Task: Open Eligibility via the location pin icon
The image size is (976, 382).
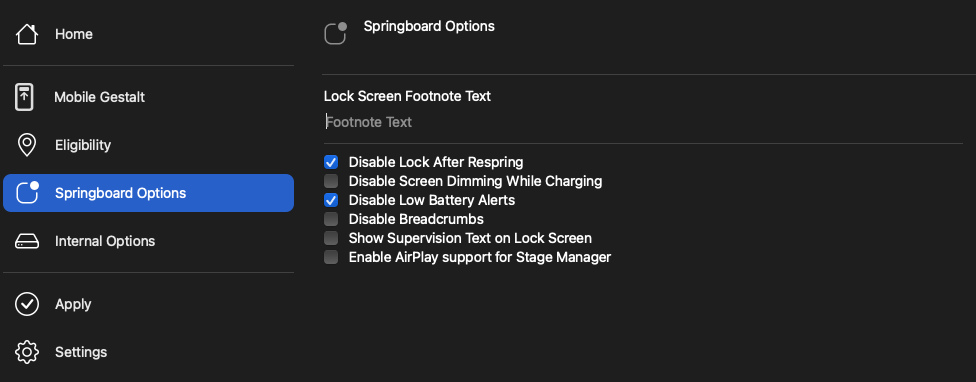Action: pos(27,145)
